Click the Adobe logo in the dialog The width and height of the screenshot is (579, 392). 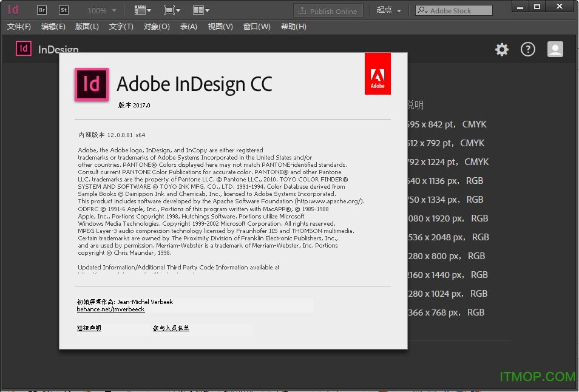click(378, 73)
